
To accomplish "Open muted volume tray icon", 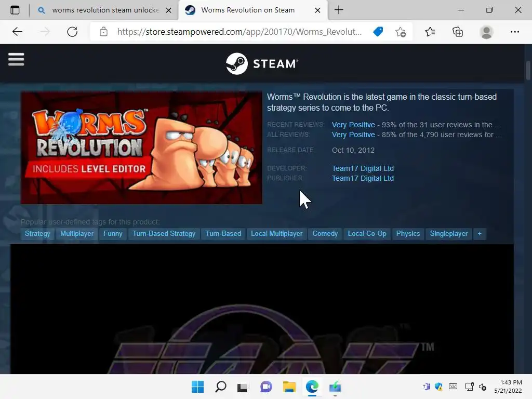I will click(483, 387).
